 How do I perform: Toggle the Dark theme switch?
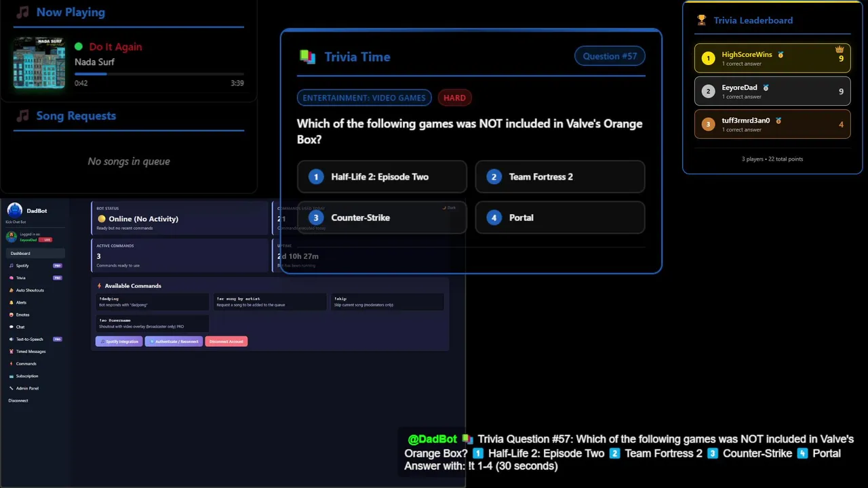tap(449, 207)
